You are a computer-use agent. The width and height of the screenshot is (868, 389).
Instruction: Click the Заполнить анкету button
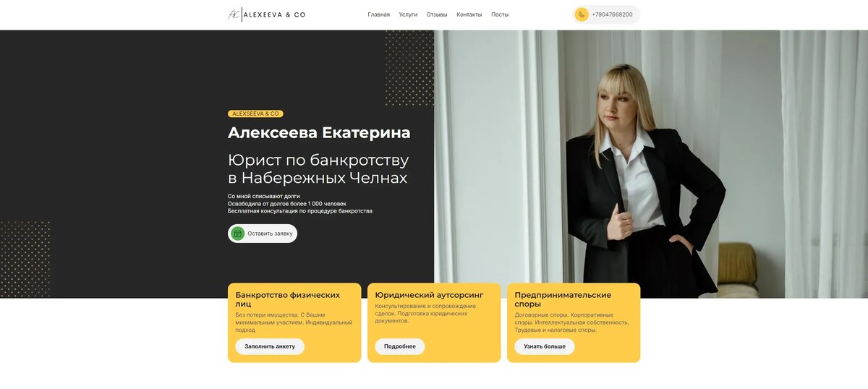[x=270, y=346]
